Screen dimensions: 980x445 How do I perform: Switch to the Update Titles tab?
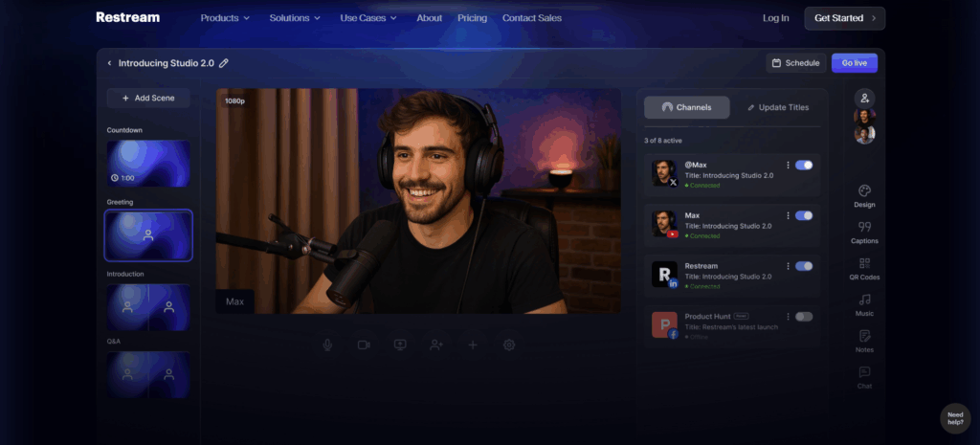click(x=778, y=107)
